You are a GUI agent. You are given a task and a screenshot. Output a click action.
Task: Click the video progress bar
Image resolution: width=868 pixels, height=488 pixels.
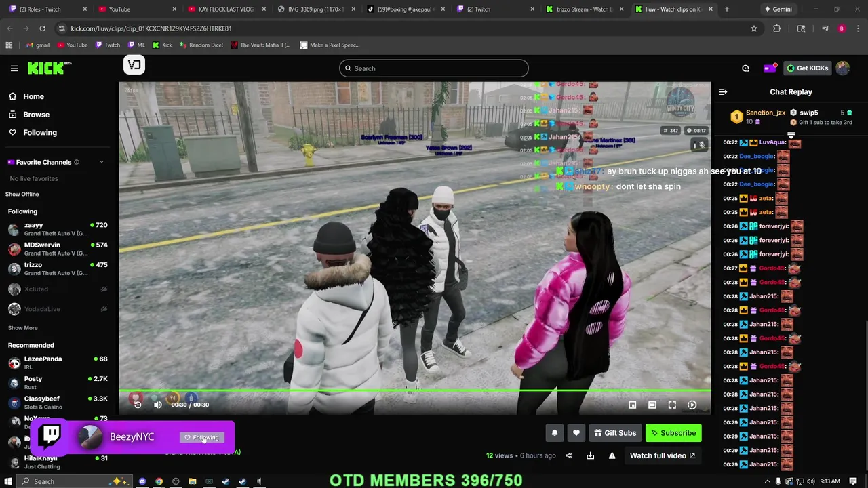click(x=415, y=390)
